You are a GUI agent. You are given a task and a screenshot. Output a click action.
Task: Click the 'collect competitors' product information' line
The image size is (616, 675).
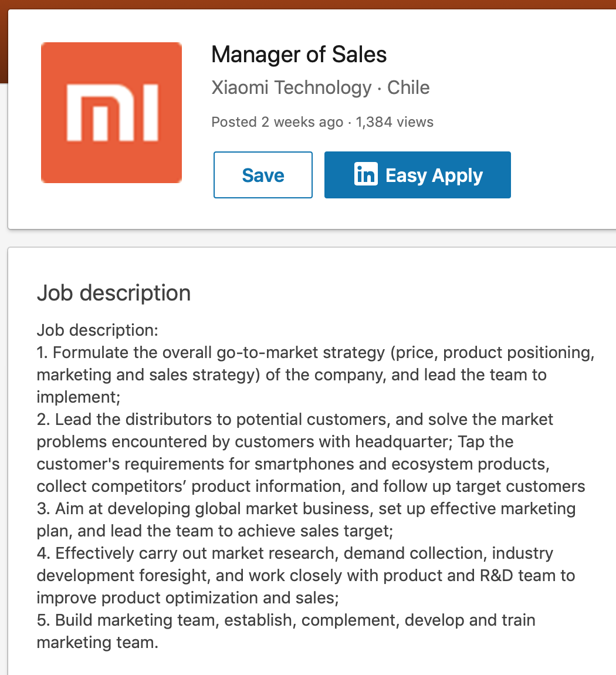310,487
